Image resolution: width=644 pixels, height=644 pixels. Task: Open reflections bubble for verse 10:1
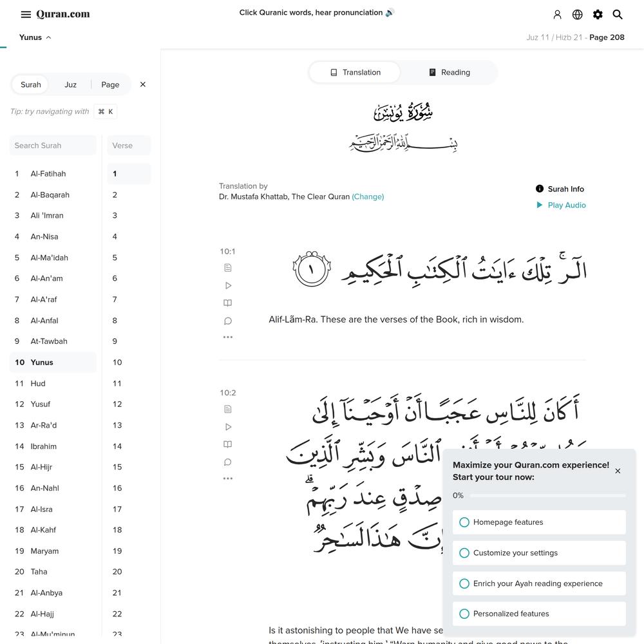227,321
